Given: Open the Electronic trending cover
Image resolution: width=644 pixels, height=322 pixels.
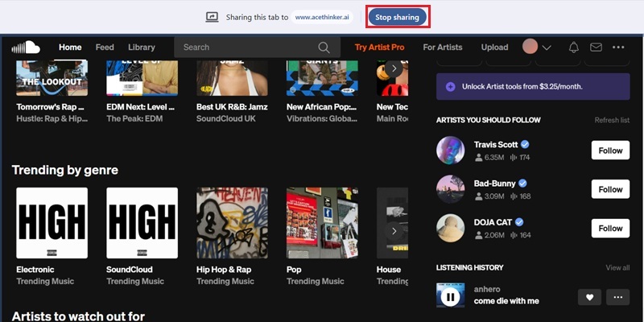Looking at the screenshot, I should 52,223.
